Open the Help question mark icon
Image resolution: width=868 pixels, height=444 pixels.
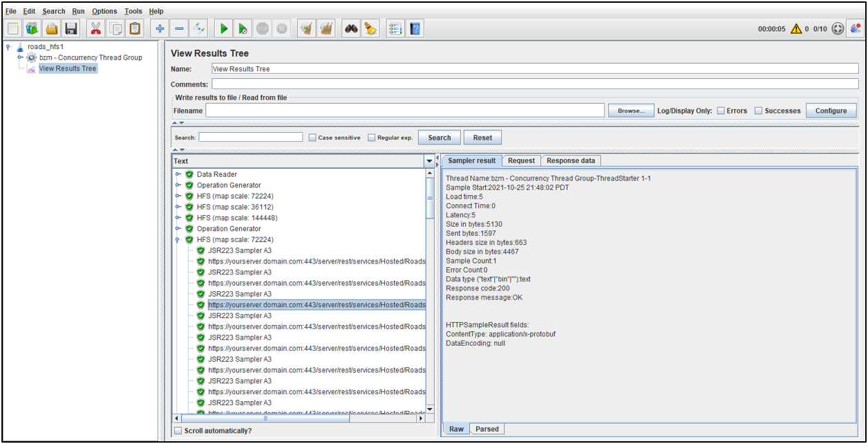pyautogui.click(x=415, y=28)
